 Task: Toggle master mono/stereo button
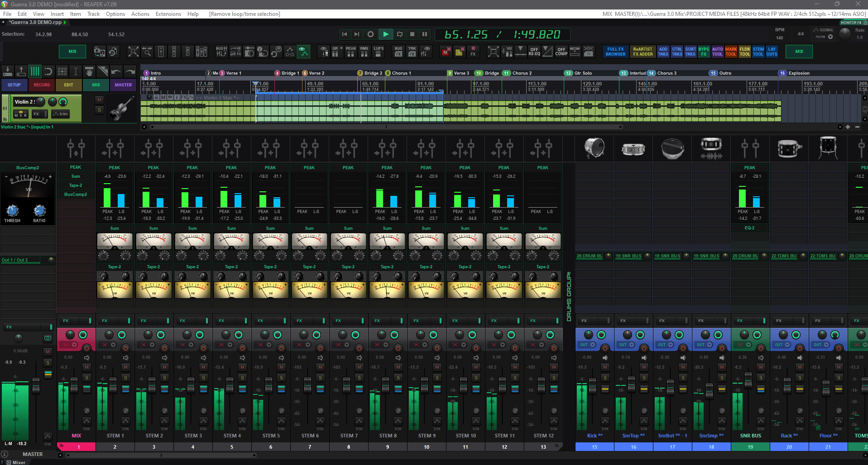pos(47,338)
